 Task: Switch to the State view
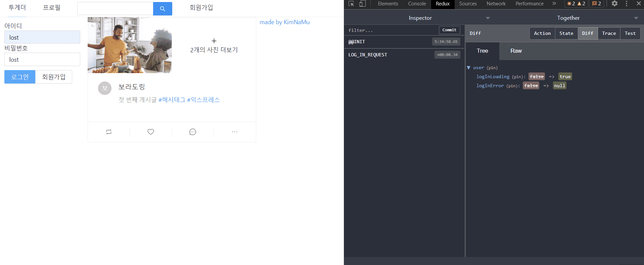click(566, 33)
